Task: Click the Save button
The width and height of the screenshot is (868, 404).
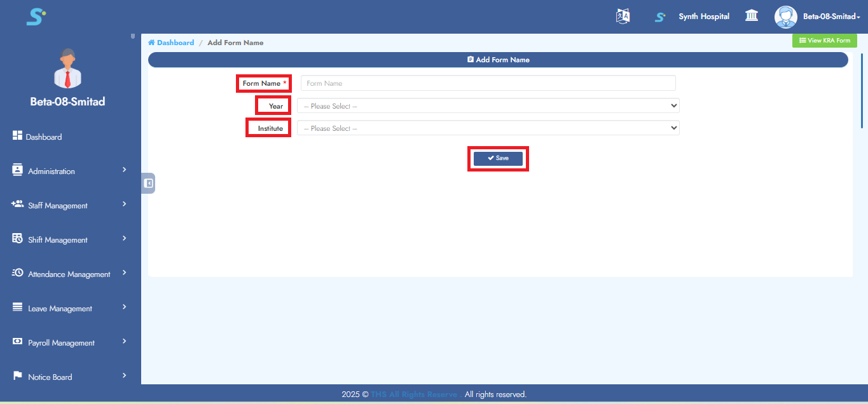Action: pyautogui.click(x=498, y=158)
